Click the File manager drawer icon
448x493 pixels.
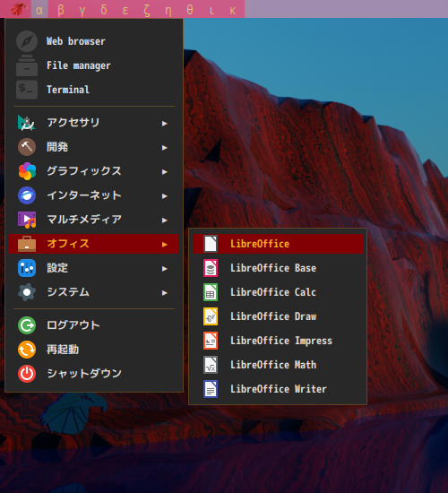point(27,65)
